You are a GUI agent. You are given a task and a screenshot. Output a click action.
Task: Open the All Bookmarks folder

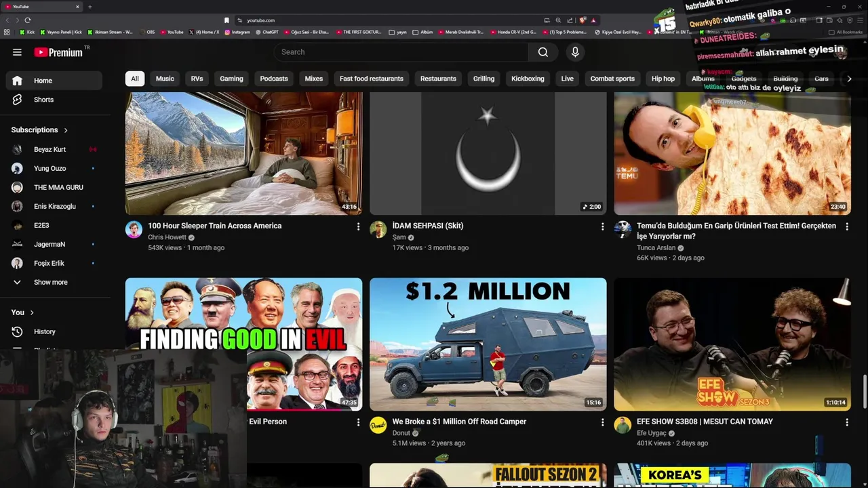[846, 32]
